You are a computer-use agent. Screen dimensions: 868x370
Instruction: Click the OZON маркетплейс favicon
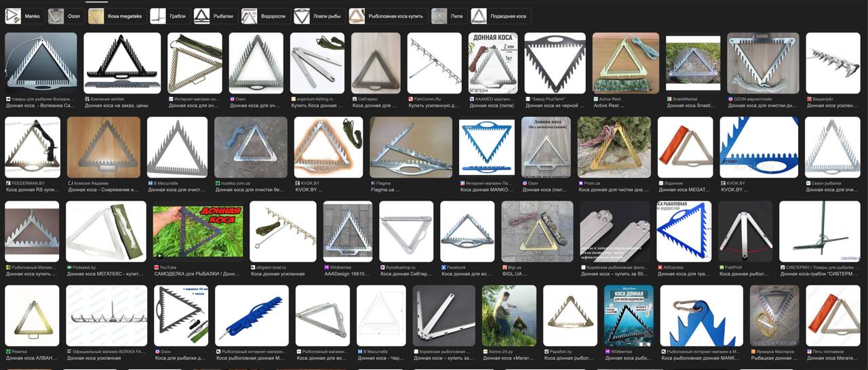(731, 99)
